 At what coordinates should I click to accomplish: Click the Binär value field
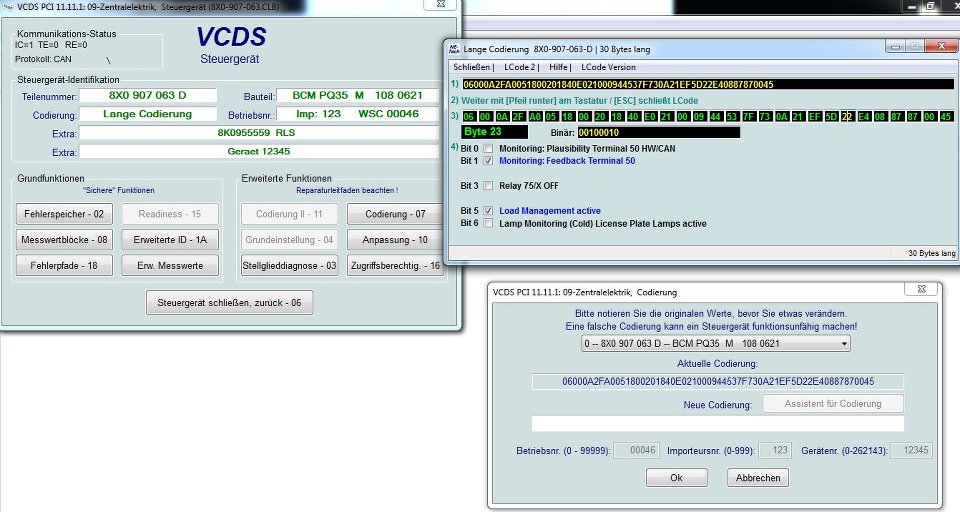(x=659, y=132)
